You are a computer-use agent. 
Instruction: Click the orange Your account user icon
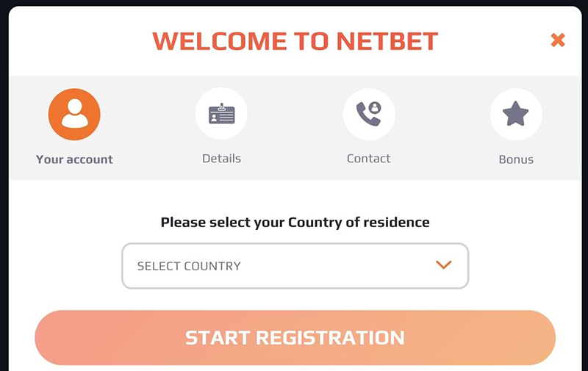coord(74,115)
